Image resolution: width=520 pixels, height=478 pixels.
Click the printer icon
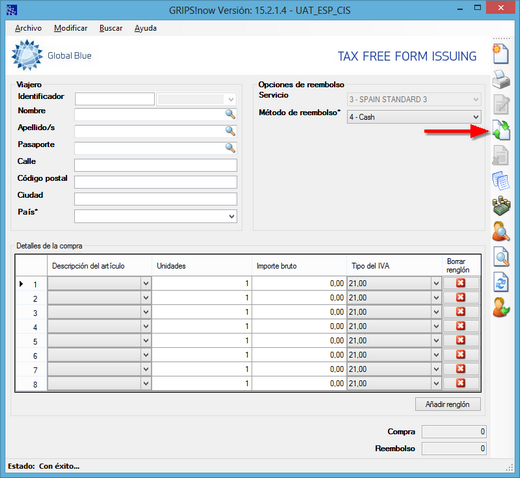[x=501, y=79]
